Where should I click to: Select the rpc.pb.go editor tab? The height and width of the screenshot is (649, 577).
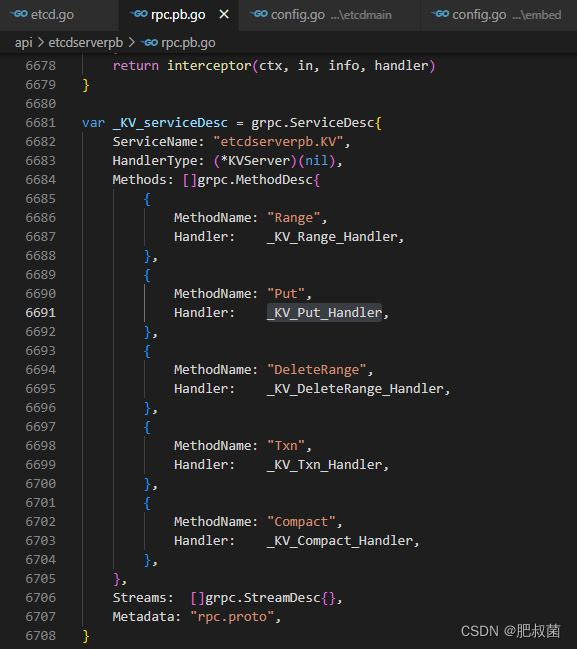click(x=178, y=15)
